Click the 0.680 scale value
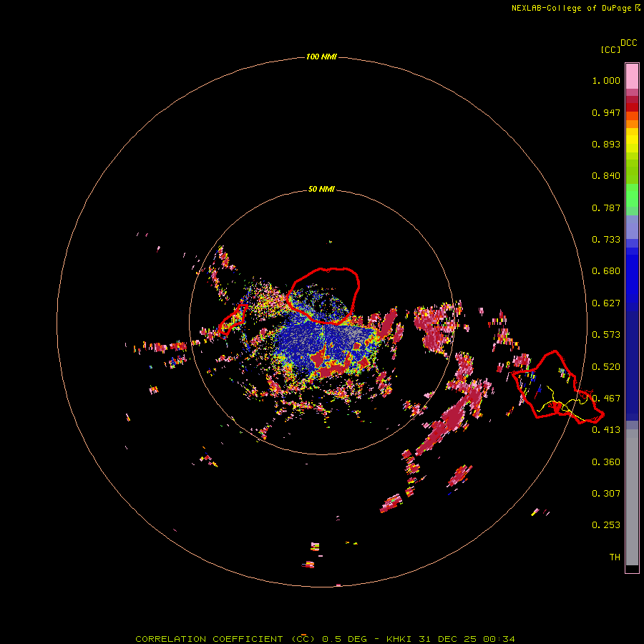This screenshot has width=644, height=644. (x=606, y=271)
